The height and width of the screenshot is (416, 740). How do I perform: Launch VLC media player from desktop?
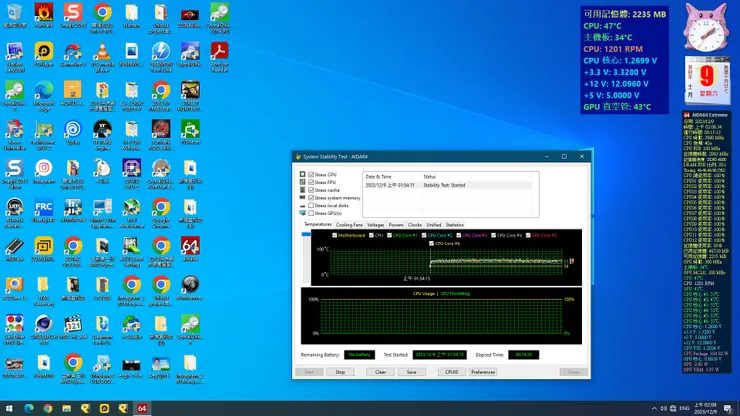pyautogui.click(x=102, y=52)
